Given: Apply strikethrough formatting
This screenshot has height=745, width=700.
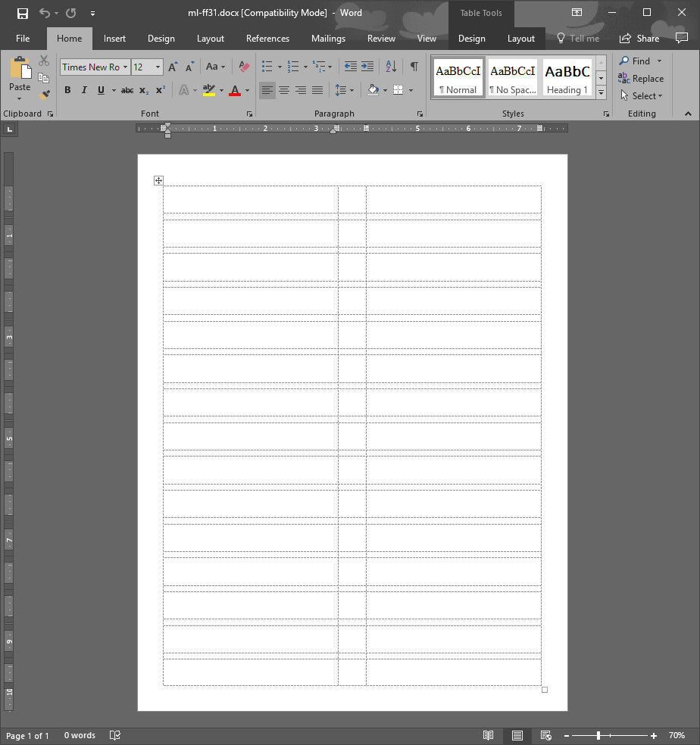Looking at the screenshot, I should (x=127, y=90).
